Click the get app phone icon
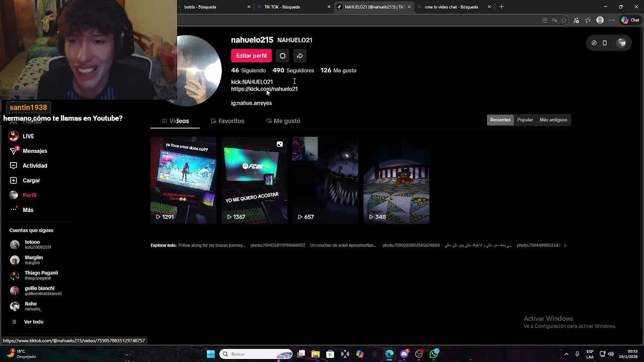644x362 pixels. [x=605, y=43]
